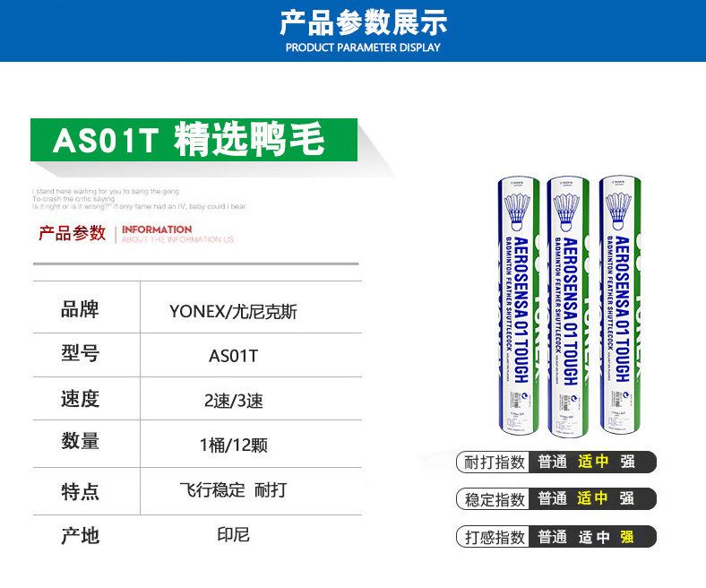The width and height of the screenshot is (706, 588).
Task: Click the gray English lyric text block
Action: click(x=139, y=199)
